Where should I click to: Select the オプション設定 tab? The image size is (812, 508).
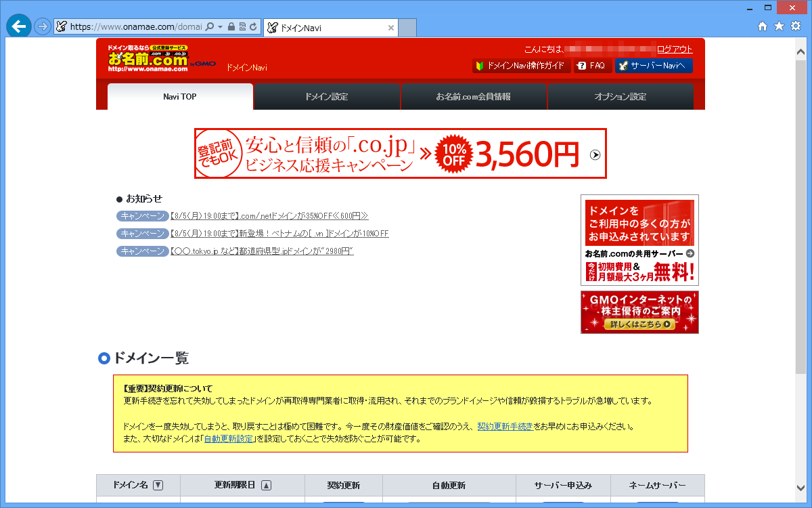[x=620, y=96]
